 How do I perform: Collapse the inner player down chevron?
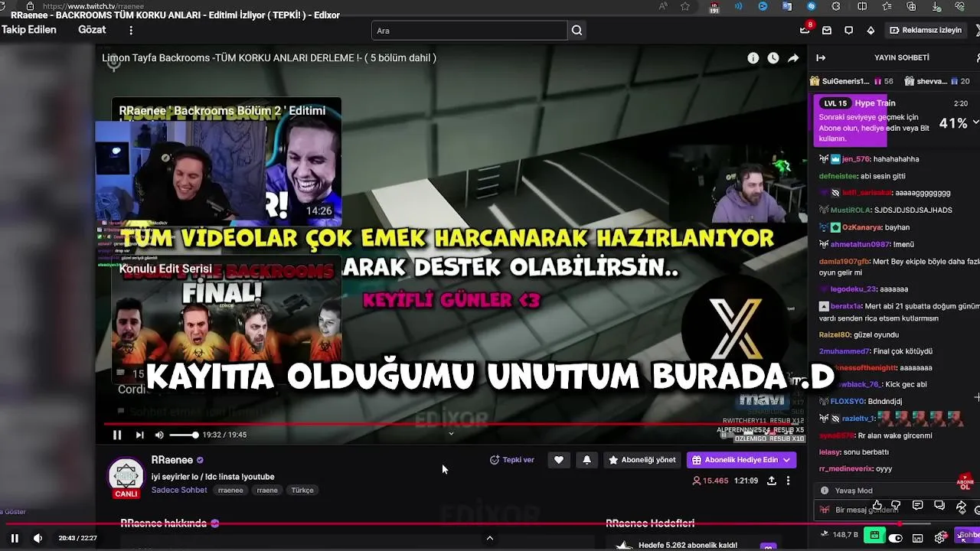[x=451, y=434]
